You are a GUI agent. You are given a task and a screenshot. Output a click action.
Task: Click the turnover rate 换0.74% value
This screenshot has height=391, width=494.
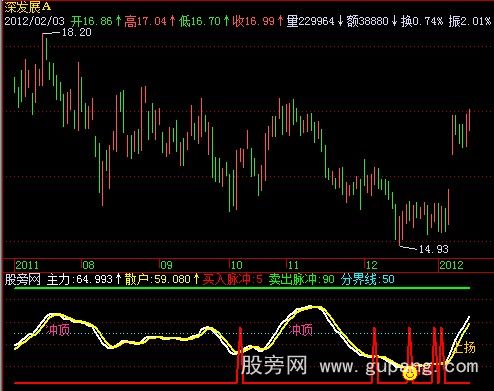(422, 21)
